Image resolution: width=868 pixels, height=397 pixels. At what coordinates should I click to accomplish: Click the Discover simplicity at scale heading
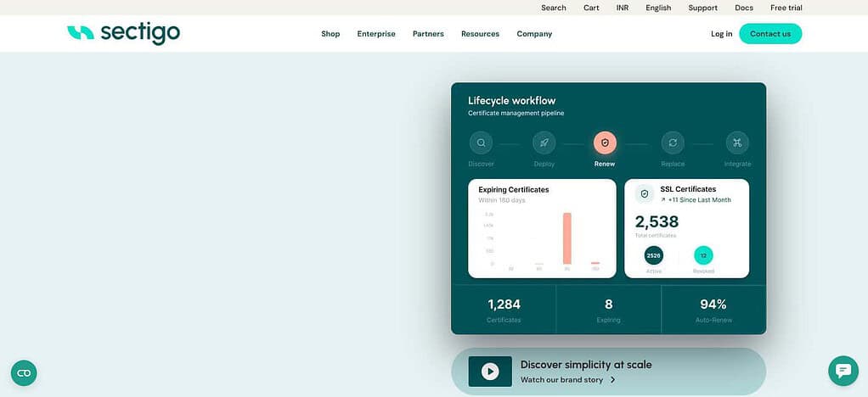586,365
